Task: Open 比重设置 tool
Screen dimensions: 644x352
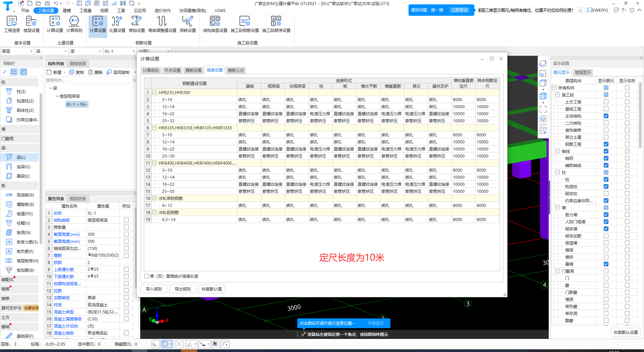Action: coord(117,25)
